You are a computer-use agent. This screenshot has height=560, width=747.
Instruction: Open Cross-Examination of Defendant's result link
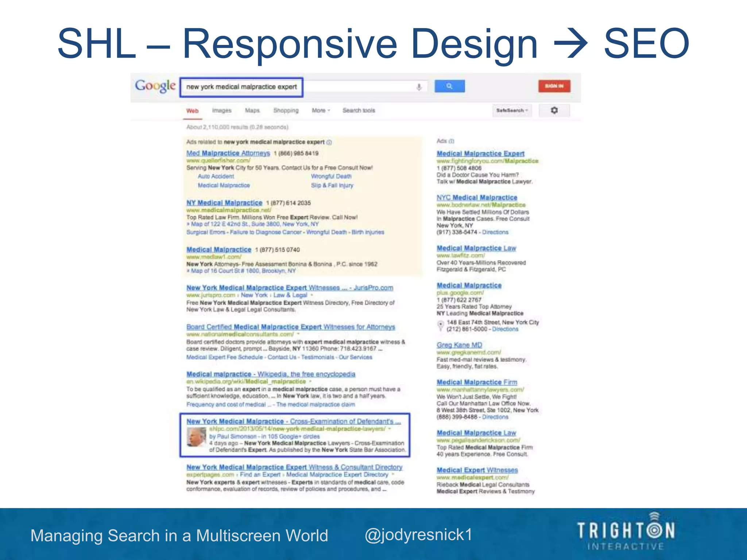pos(293,421)
